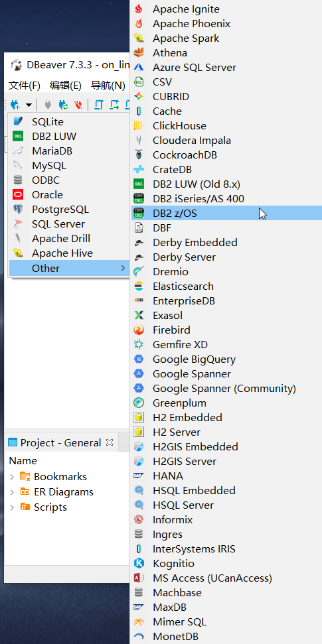Expand the Scripts folder

pyautogui.click(x=13, y=507)
